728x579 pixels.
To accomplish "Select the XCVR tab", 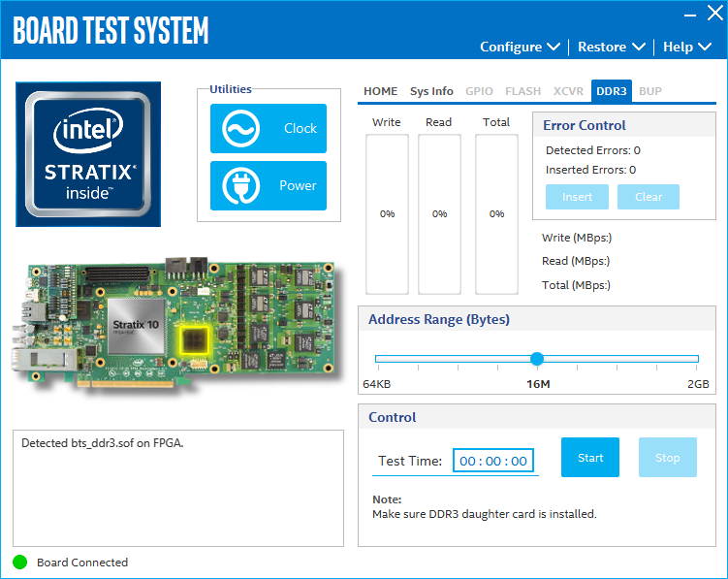I will [568, 91].
